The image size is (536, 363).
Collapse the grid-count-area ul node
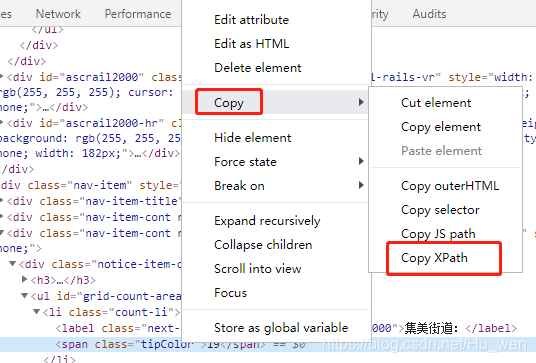(25, 295)
